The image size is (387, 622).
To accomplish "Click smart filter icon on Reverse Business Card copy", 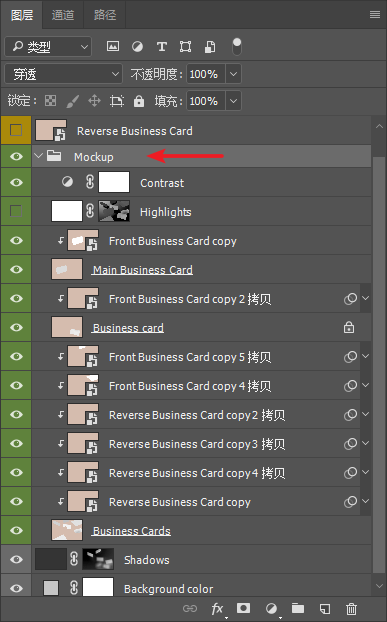I will click(x=350, y=502).
